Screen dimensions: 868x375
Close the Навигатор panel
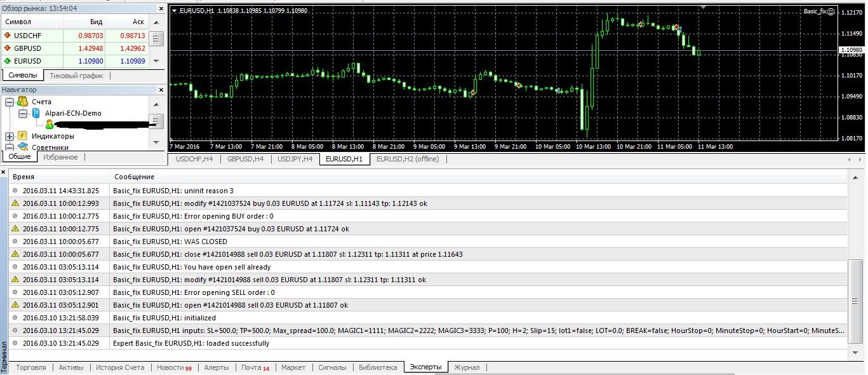click(161, 90)
